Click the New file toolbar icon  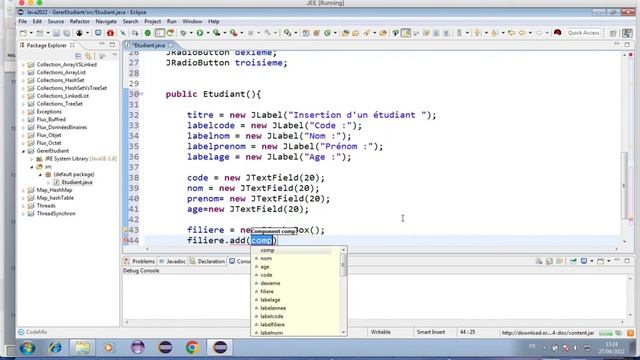coord(23,33)
